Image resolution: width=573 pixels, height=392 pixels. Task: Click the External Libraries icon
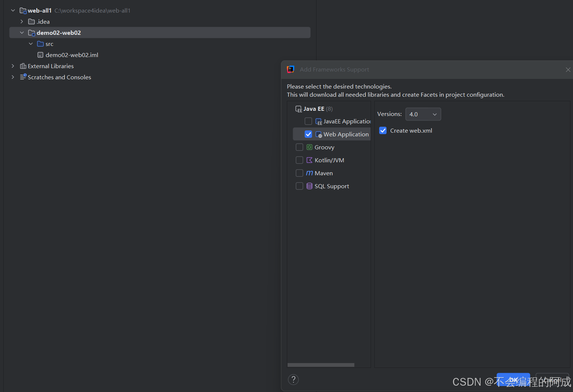[x=23, y=66]
